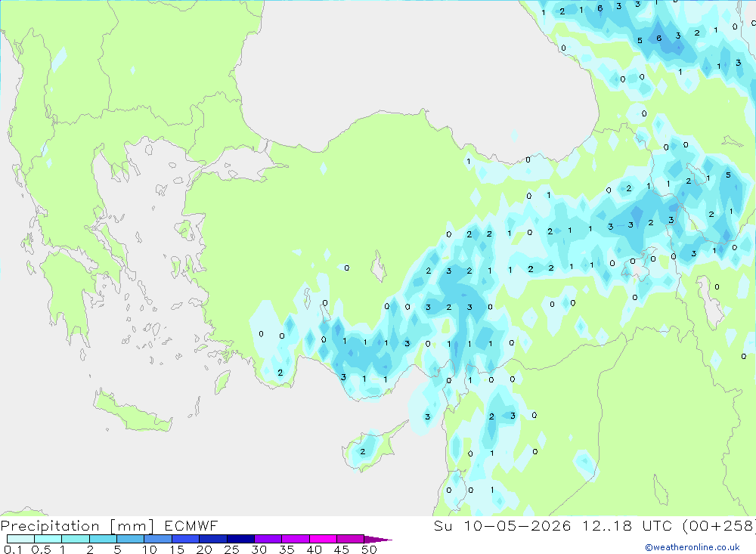Click the 'ECMWF' model label

pyautogui.click(x=191, y=526)
